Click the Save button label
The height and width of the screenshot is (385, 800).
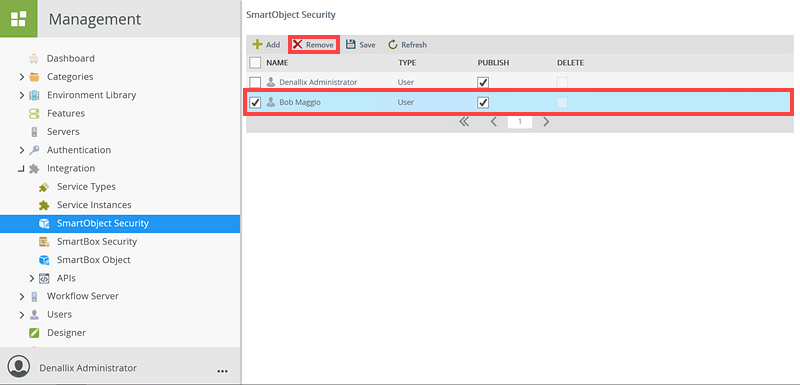click(x=367, y=45)
